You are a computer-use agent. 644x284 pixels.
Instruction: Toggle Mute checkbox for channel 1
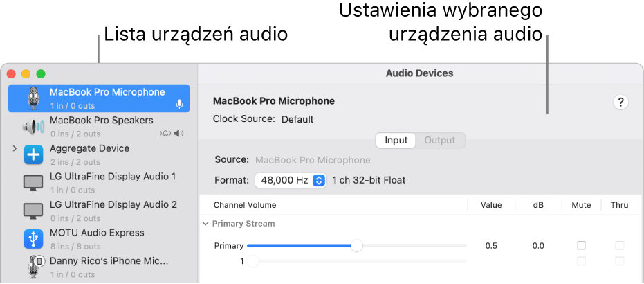click(581, 261)
